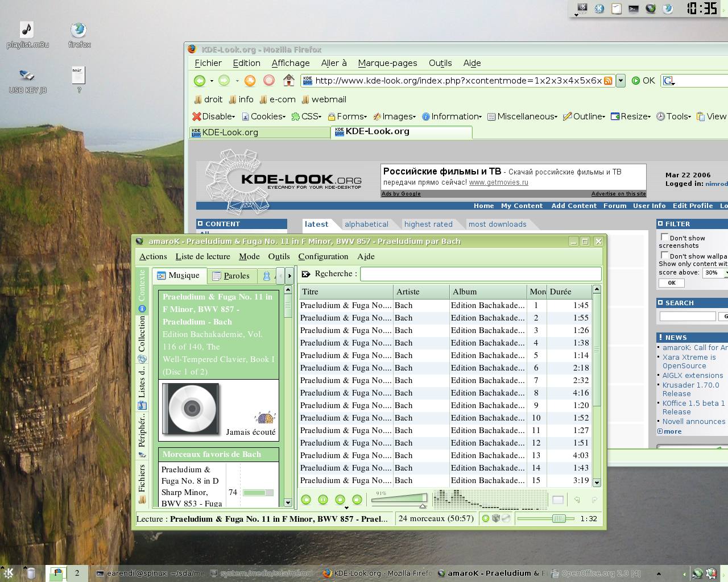Viewport: 728px width, 582px height.
Task: Click the OK go button beside the URL
Action: click(643, 81)
